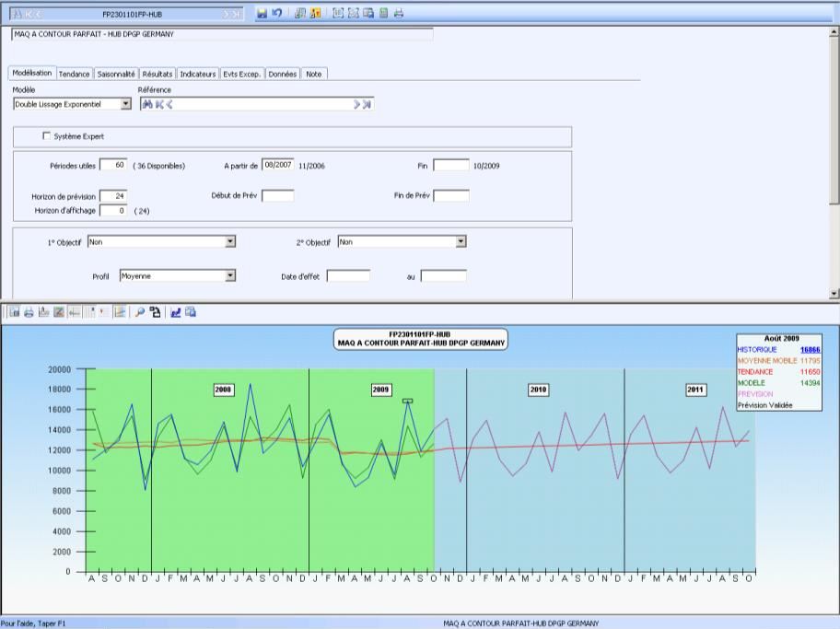840x629 pixels.
Task: Click the binoculars icon in Référence navigator
Action: [x=146, y=104]
